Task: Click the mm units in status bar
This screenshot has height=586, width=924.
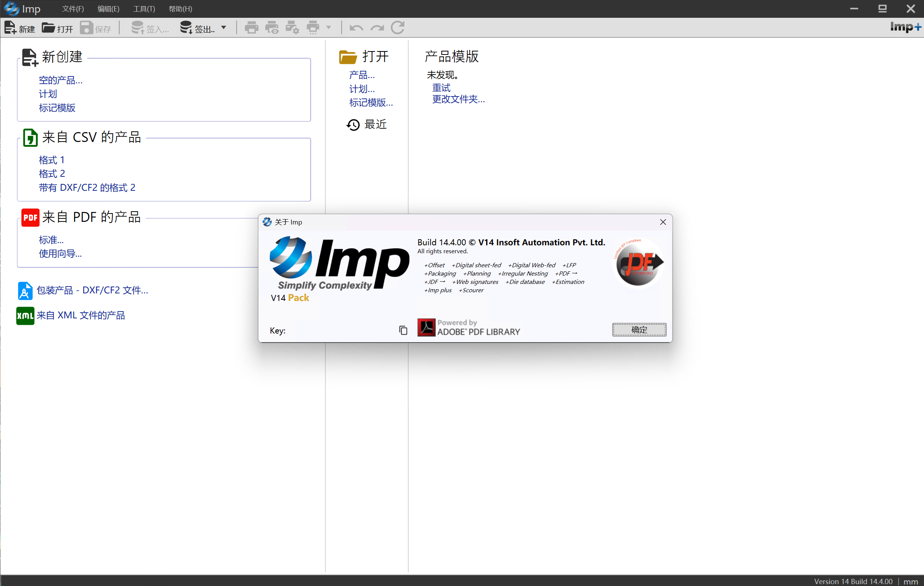Action: [911, 581]
